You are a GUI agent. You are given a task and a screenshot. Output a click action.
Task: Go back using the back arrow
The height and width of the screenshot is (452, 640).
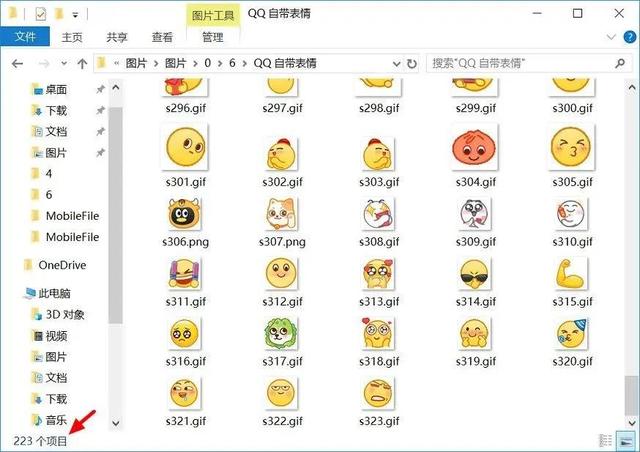pos(17,64)
